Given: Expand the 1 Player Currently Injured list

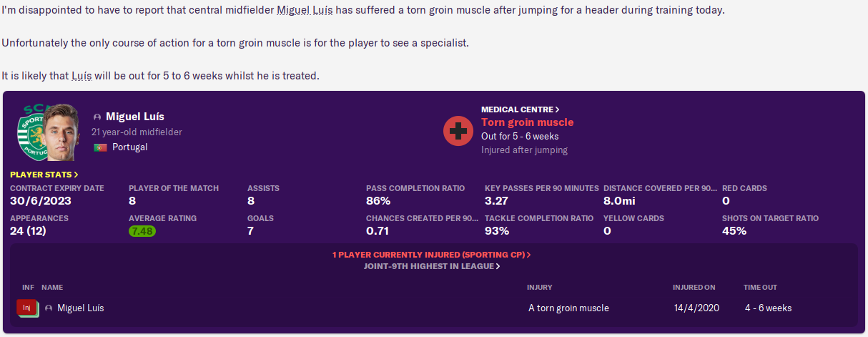Looking at the screenshot, I should 431,255.
